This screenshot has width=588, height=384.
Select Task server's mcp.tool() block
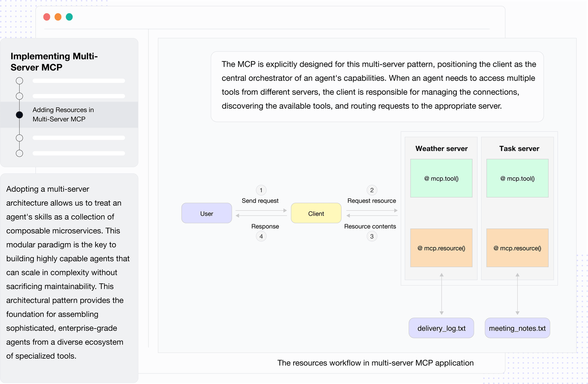517,178
